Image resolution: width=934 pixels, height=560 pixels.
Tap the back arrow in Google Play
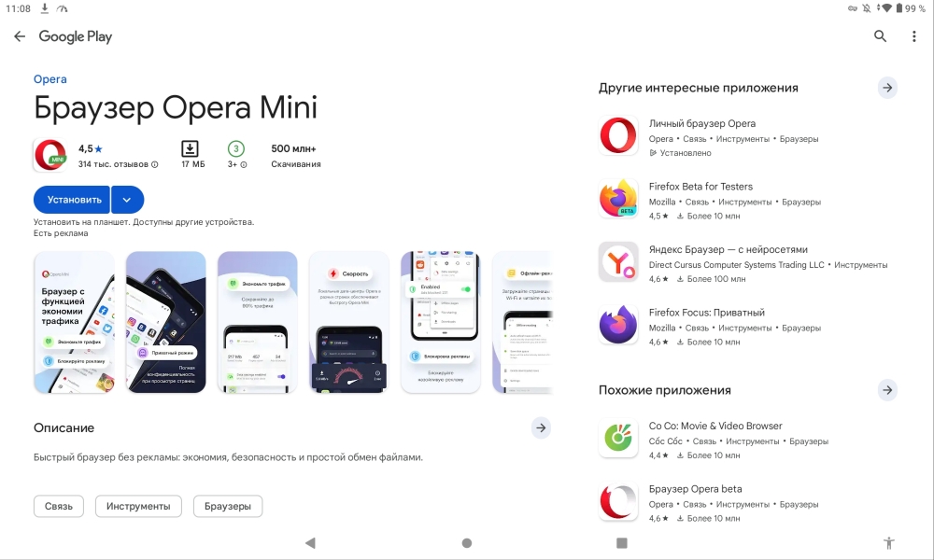point(20,36)
